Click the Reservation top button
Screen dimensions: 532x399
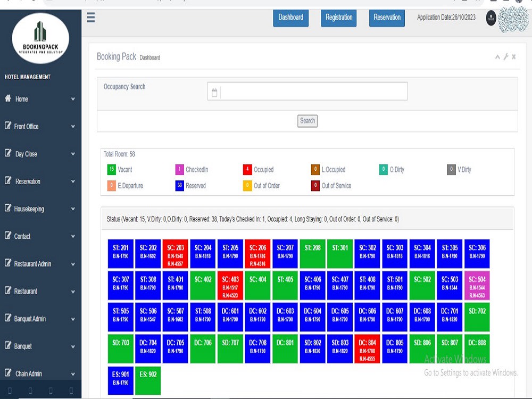coord(387,18)
